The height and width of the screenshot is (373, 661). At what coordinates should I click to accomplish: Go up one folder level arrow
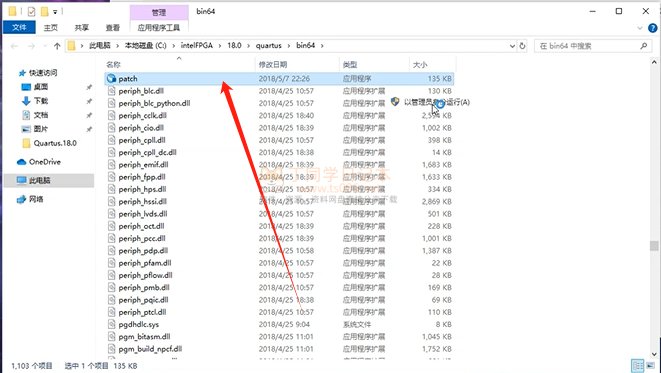(x=57, y=46)
